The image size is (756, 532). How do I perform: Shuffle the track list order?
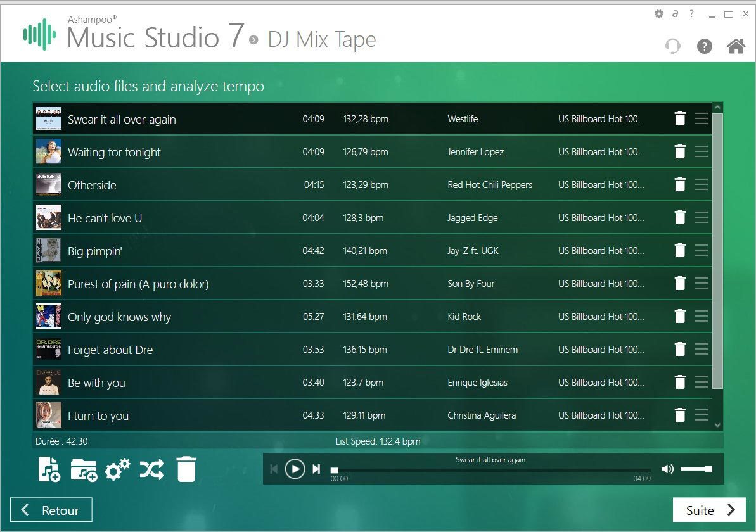(152, 469)
